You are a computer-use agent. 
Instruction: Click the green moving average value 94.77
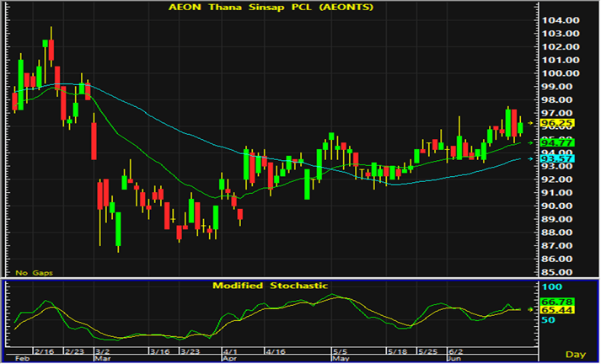[556, 142]
